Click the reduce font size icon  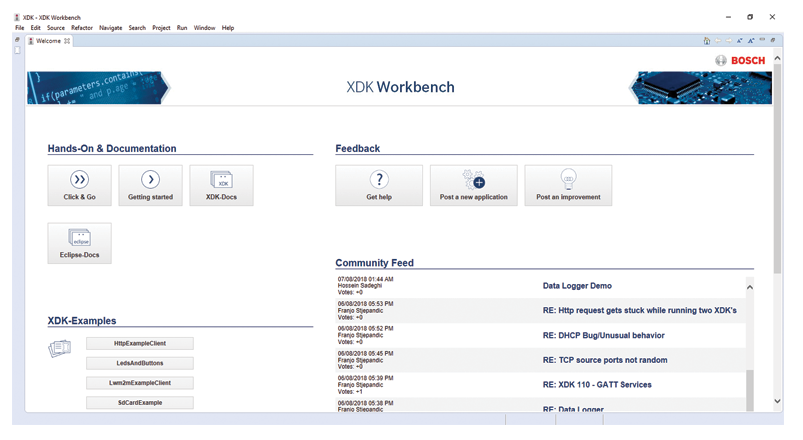point(739,40)
